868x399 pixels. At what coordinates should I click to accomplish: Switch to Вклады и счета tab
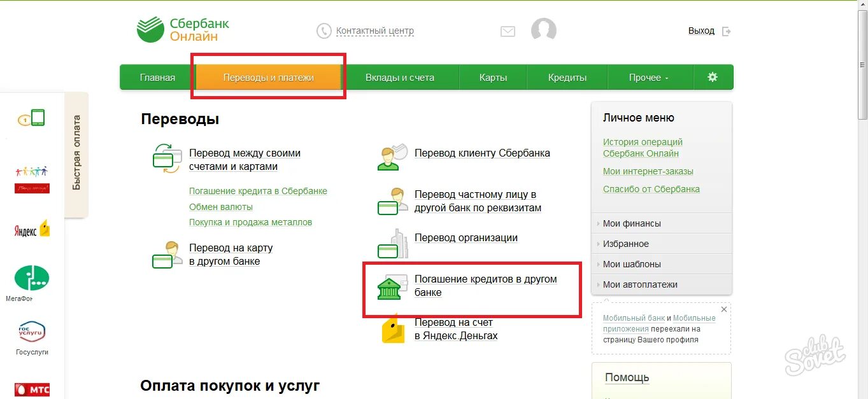(400, 78)
